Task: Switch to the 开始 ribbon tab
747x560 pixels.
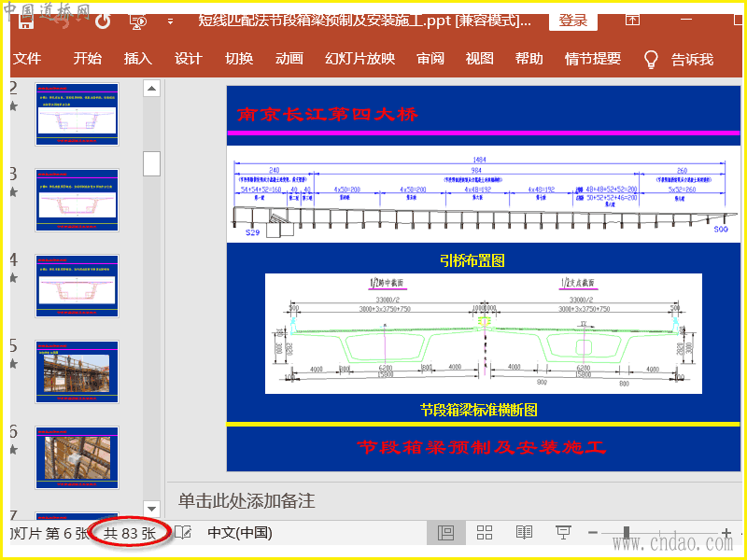Action: (x=88, y=58)
